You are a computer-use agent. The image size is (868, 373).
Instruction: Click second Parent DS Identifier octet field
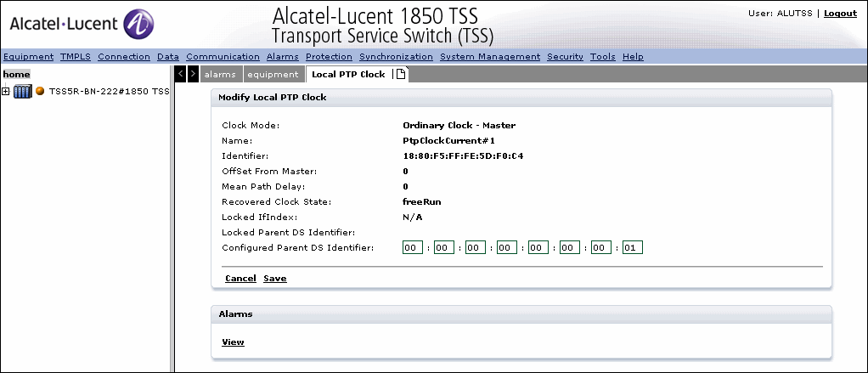(x=444, y=247)
